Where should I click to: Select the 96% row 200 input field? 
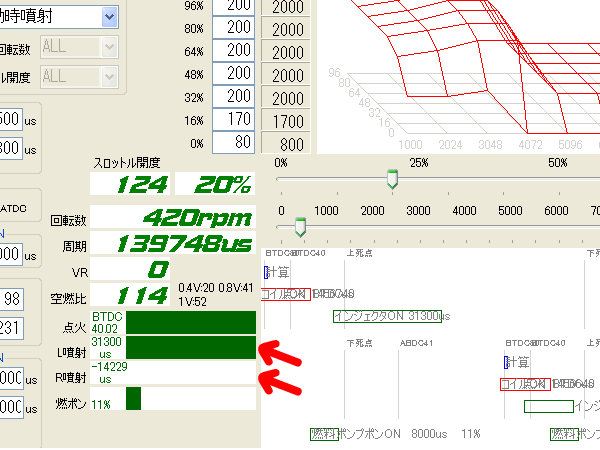point(233,7)
